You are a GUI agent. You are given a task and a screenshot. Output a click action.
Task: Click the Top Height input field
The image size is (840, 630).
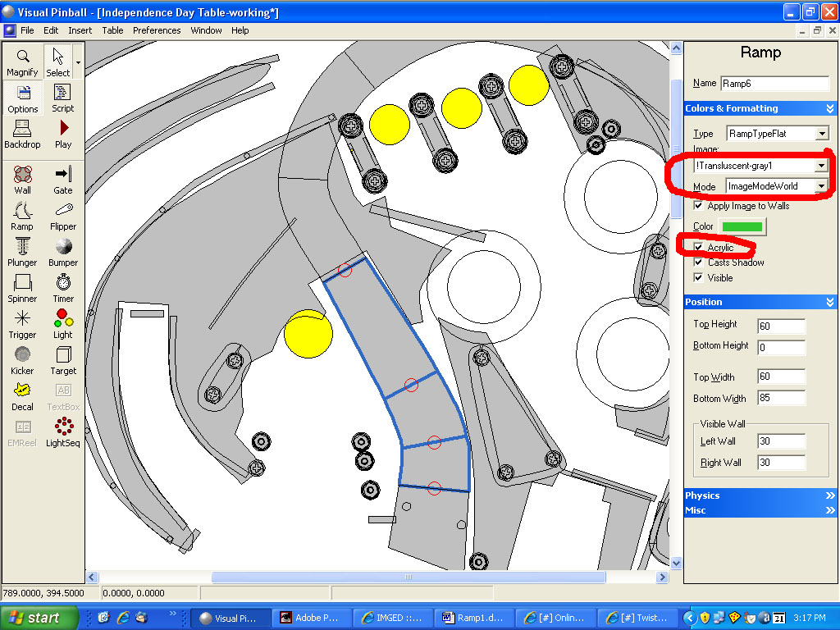781,326
